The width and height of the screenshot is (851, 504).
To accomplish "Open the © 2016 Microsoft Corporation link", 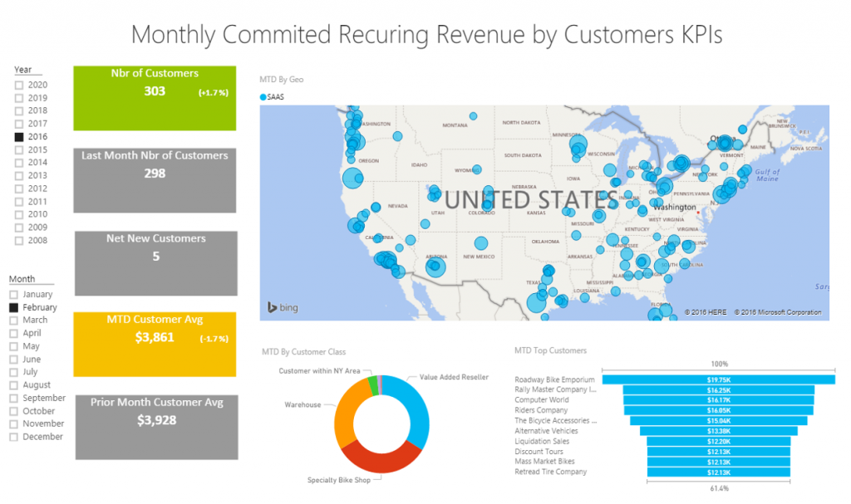I will click(778, 312).
